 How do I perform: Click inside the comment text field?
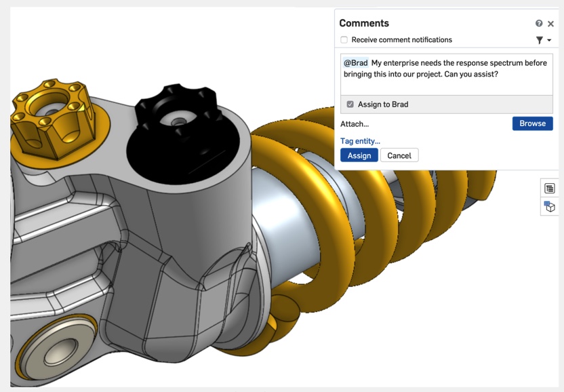(446, 75)
